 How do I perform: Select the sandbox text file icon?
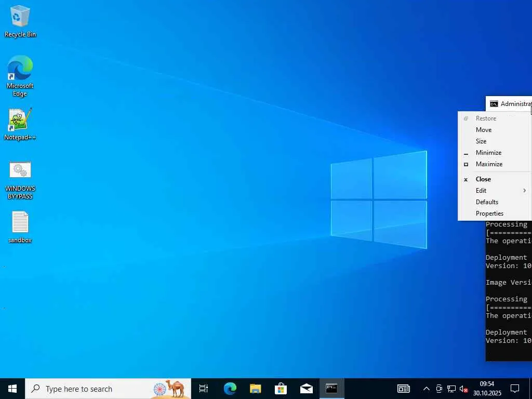pos(20,227)
